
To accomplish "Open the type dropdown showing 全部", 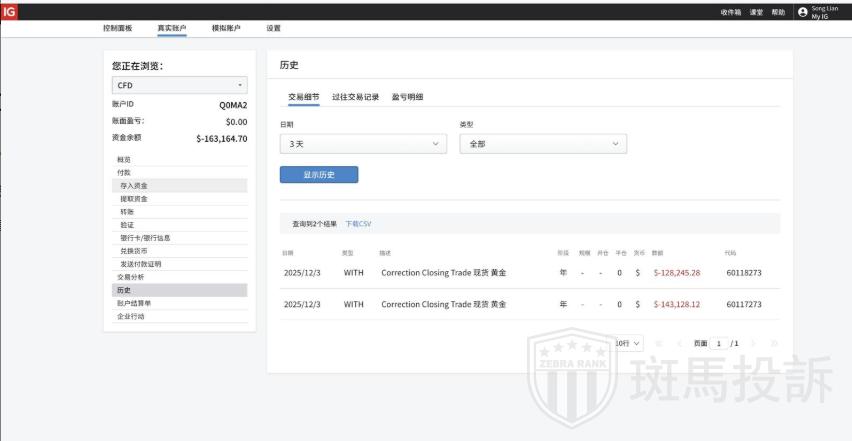I will 542,144.
